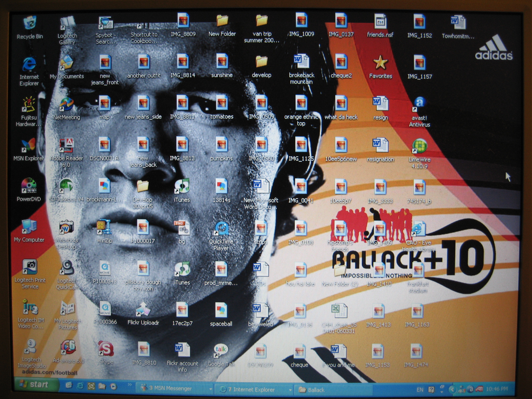Select the NetMeeting desktop icon
The height and width of the screenshot is (399, 532).
(x=66, y=104)
